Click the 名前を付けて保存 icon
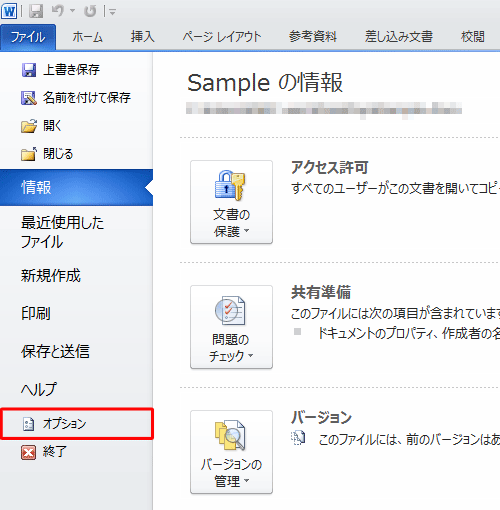Image resolution: width=500 pixels, height=510 pixels. 29,98
